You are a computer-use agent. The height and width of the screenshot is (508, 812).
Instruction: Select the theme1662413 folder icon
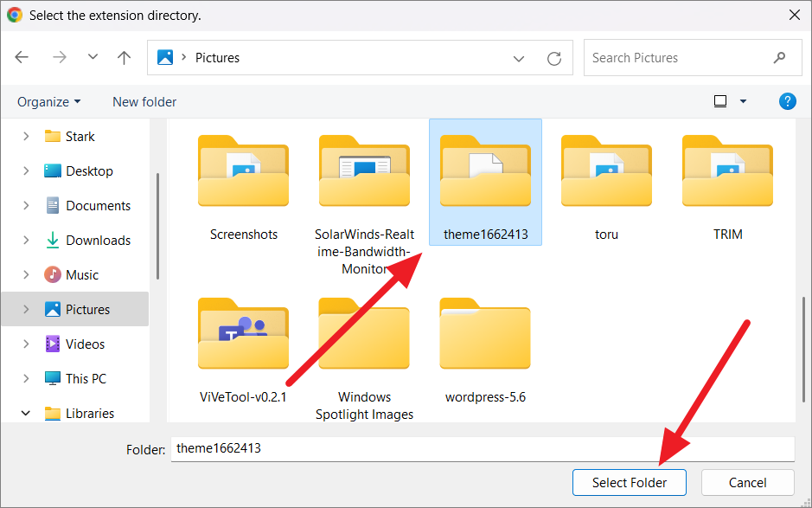485,170
